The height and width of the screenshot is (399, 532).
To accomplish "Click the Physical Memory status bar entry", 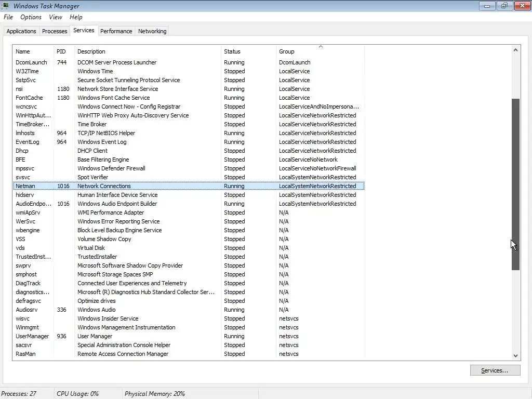I will pos(155,394).
